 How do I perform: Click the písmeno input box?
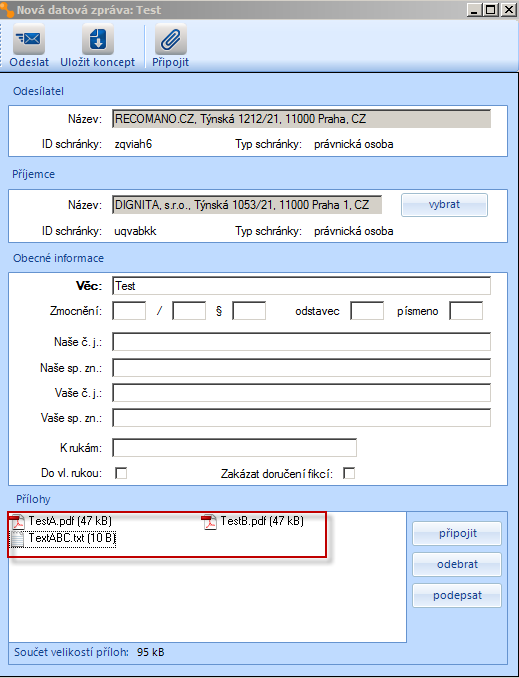click(466, 311)
